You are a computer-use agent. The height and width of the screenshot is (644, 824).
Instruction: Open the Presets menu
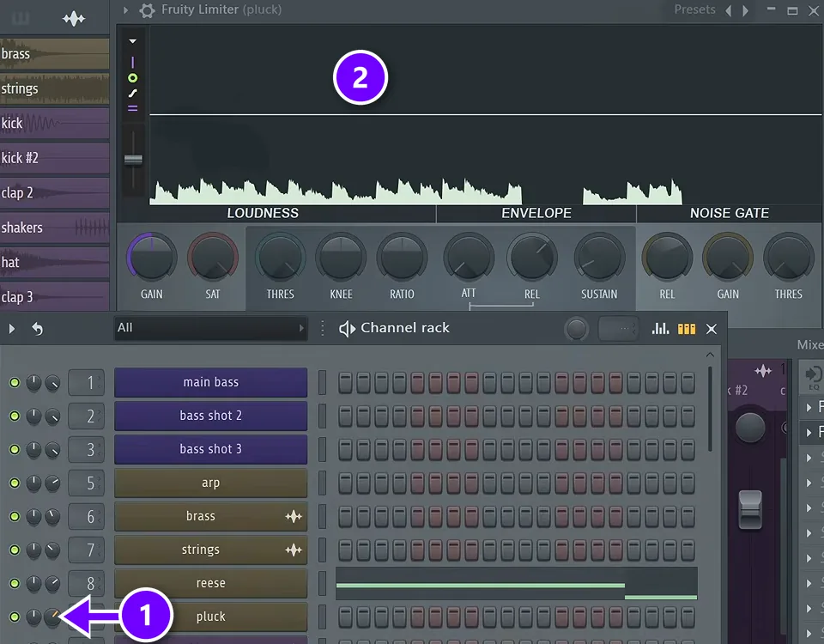pyautogui.click(x=694, y=10)
